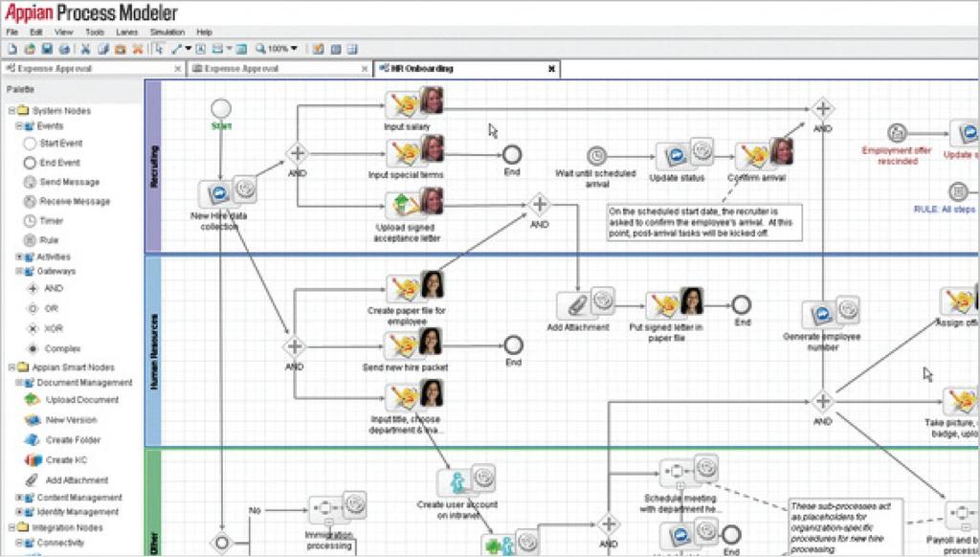
Task: Expand the Identity Management branch
Action: [x=19, y=512]
